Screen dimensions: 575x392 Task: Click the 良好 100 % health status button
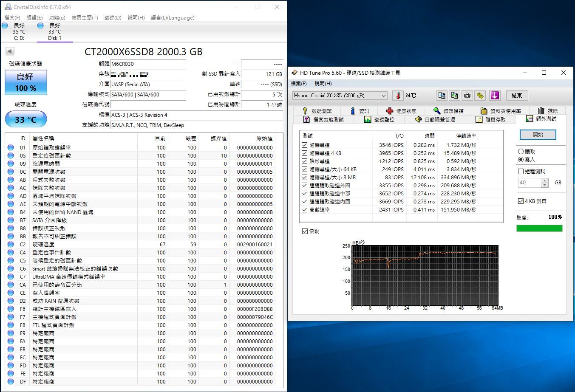[26, 82]
